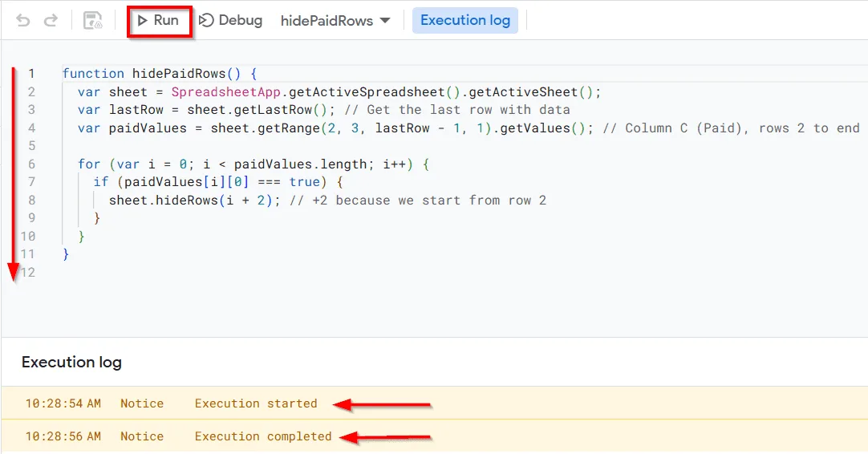Click the Redo arrow icon

click(51, 21)
